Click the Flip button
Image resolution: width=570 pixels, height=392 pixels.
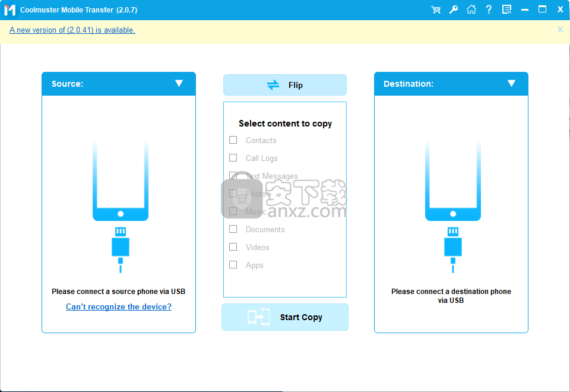point(285,85)
